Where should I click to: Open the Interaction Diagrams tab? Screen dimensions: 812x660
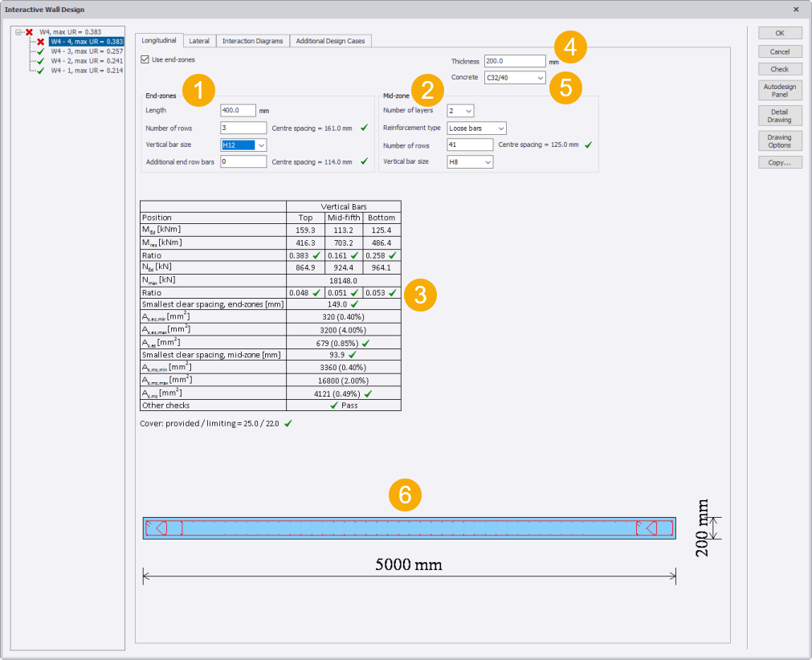point(252,41)
